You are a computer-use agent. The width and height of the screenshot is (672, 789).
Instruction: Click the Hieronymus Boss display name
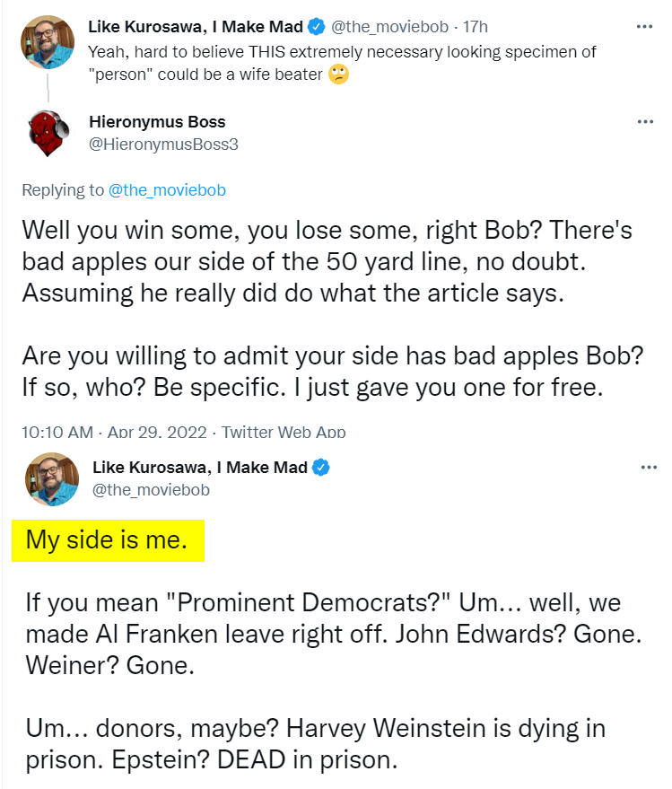[x=157, y=122]
